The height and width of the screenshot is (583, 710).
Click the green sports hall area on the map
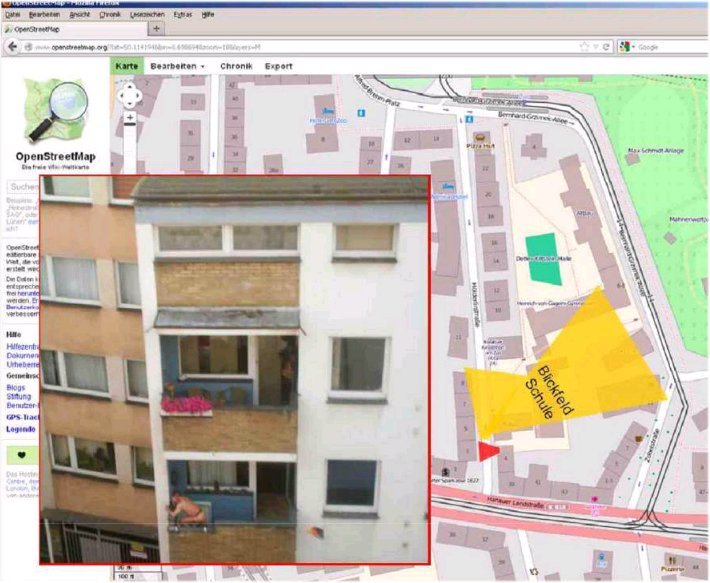coord(543,259)
